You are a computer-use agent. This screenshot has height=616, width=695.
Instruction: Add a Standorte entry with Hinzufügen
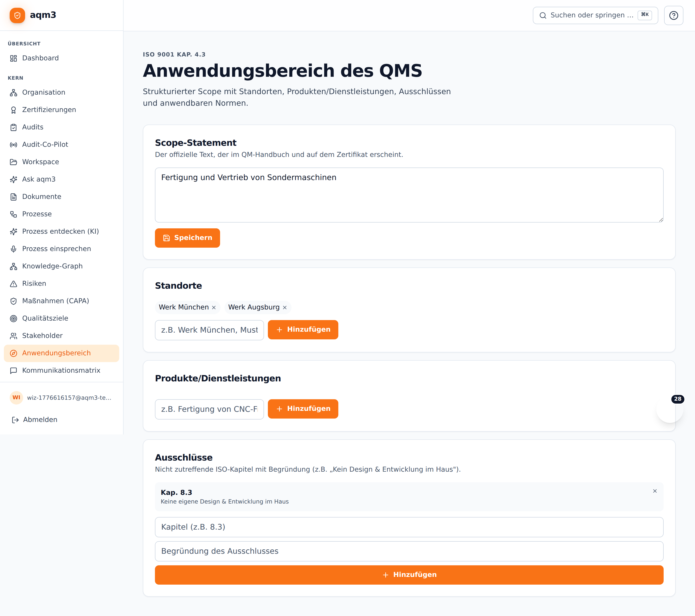click(x=303, y=329)
